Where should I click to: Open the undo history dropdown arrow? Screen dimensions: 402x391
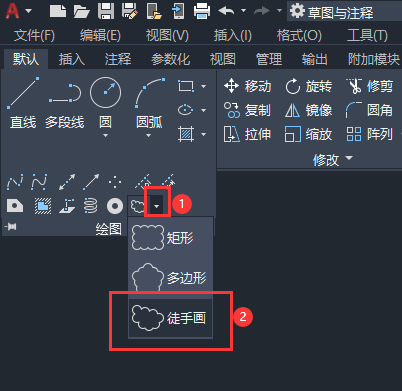[244, 11]
